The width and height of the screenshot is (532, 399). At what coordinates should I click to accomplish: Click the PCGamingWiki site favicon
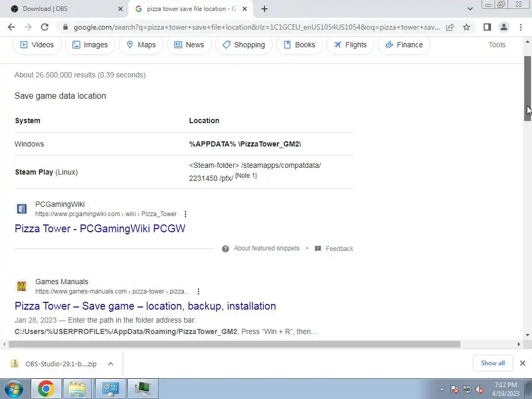tap(22, 209)
